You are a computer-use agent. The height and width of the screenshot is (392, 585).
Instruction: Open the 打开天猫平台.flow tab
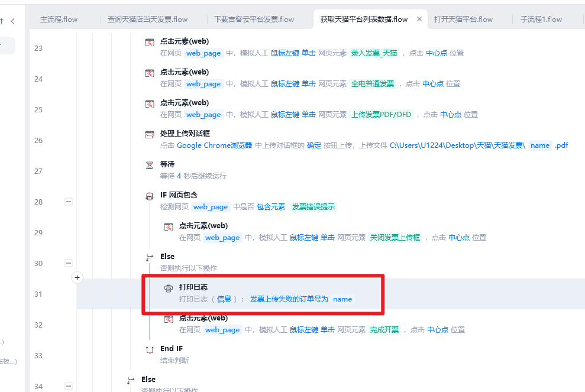pos(463,20)
